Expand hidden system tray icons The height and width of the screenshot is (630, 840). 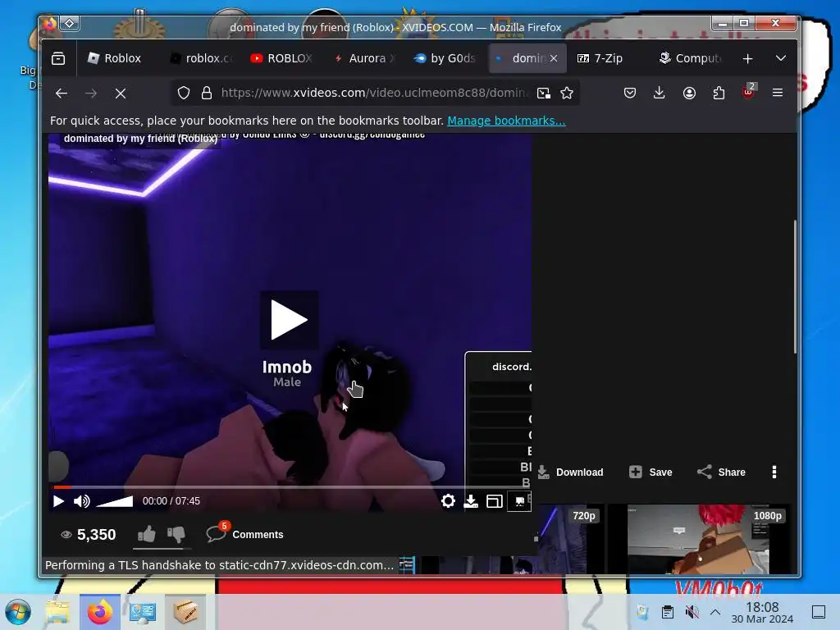pos(715,612)
